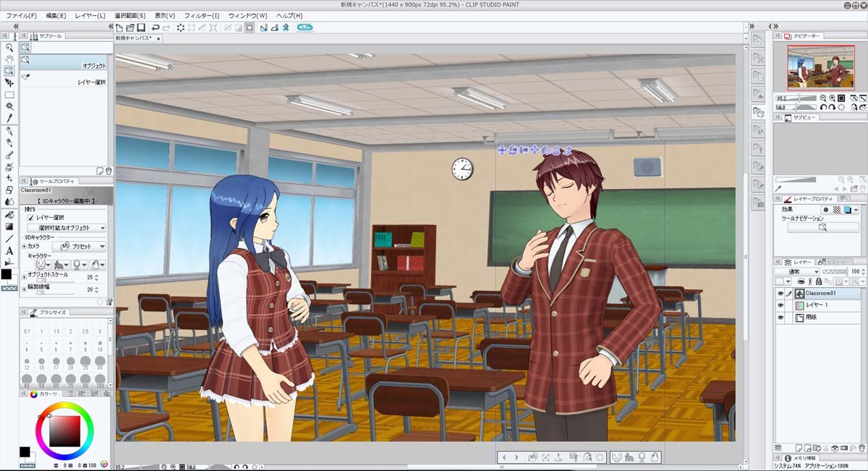Select the Text tool

pyautogui.click(x=9, y=250)
